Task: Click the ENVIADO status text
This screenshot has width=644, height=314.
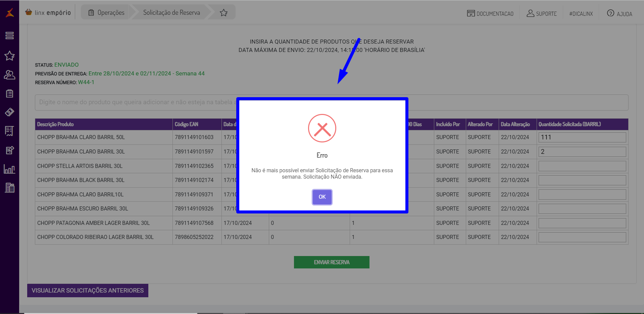Action: (66, 65)
